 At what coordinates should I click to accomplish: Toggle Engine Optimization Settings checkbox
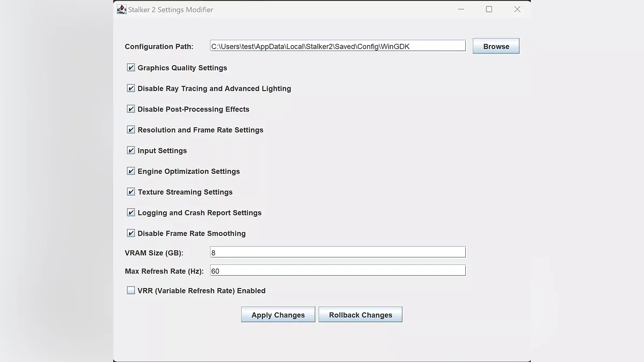click(x=131, y=171)
